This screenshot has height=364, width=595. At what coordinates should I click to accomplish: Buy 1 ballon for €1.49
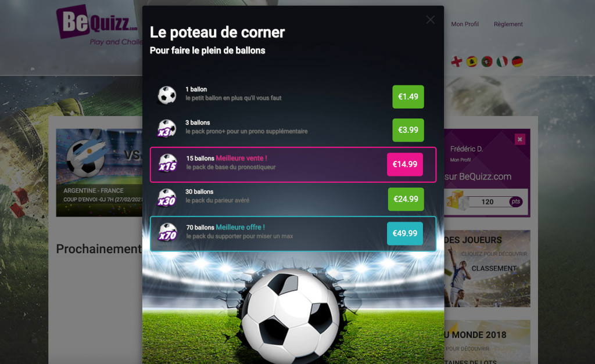pos(408,97)
